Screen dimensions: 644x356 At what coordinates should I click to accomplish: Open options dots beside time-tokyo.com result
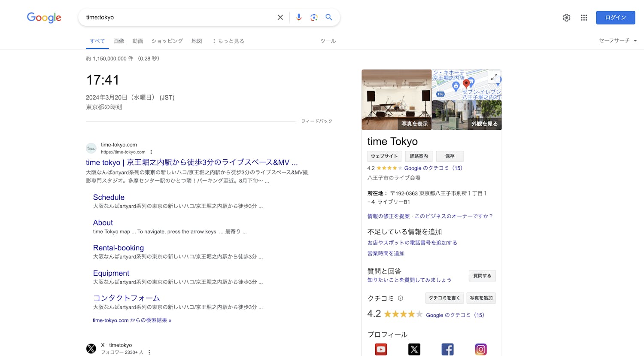point(151,152)
